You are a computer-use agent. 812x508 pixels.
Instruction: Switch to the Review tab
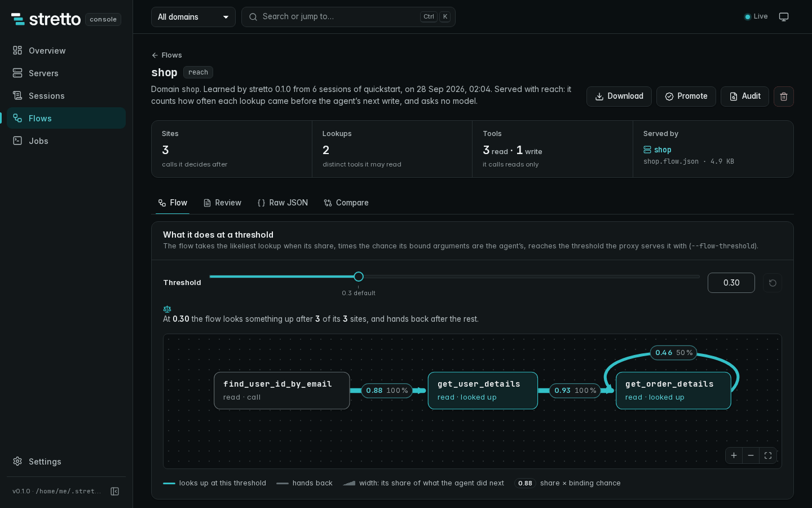pos(222,203)
